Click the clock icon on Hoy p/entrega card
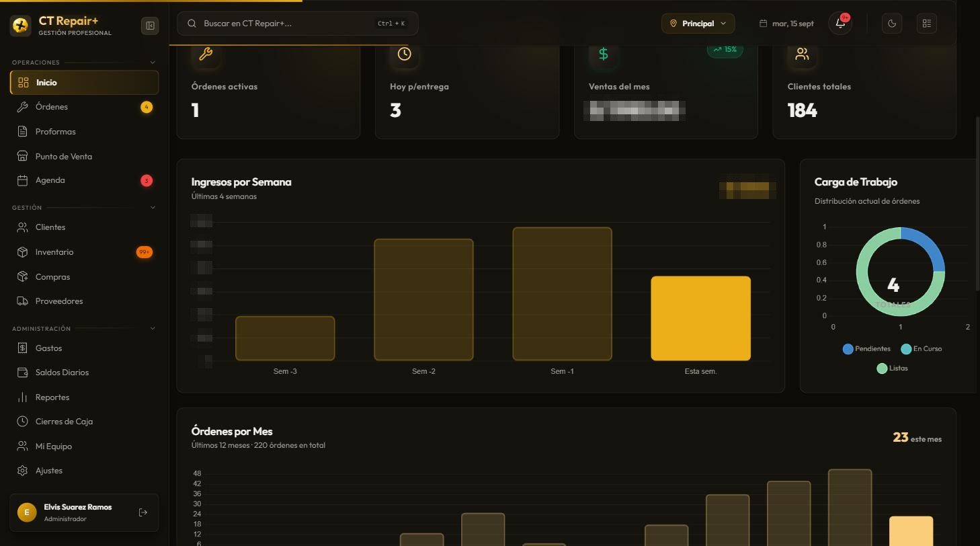980x546 pixels. pos(405,54)
